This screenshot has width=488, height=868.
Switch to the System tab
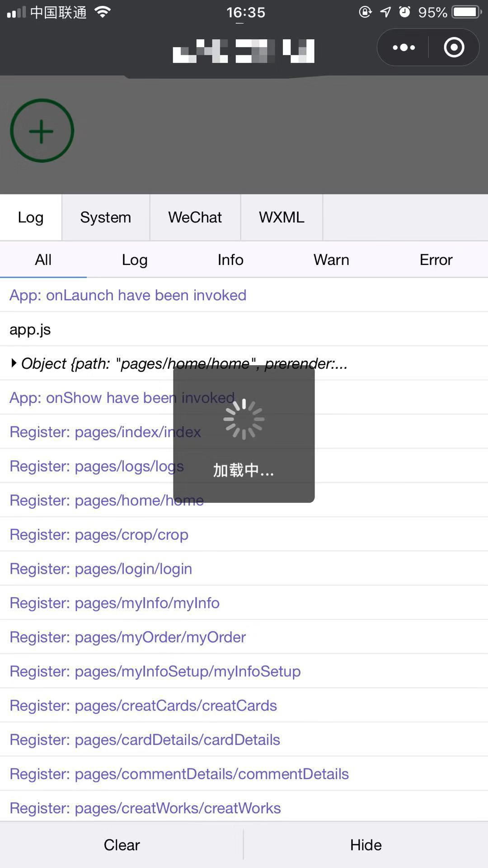106,217
